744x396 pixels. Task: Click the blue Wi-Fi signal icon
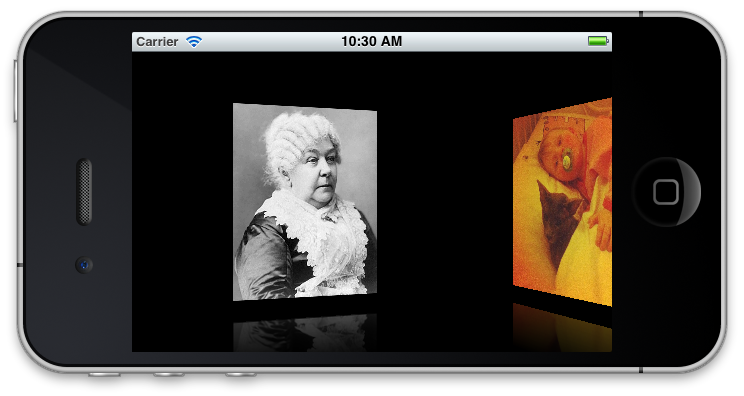(194, 42)
